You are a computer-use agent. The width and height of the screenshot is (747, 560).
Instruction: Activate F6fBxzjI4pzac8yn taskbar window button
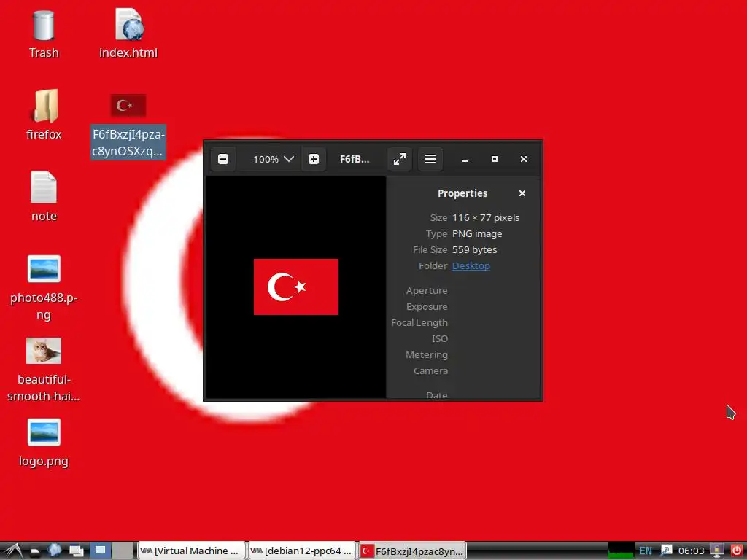[x=413, y=551]
